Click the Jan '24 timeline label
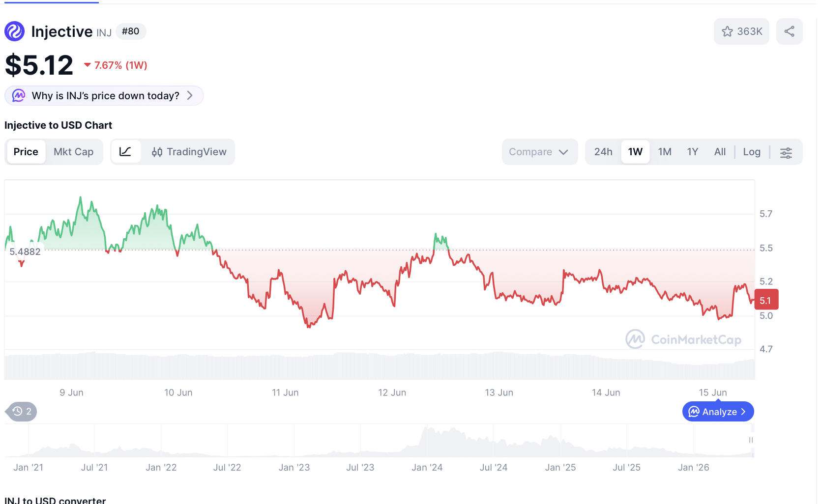822x504 pixels. click(427, 468)
